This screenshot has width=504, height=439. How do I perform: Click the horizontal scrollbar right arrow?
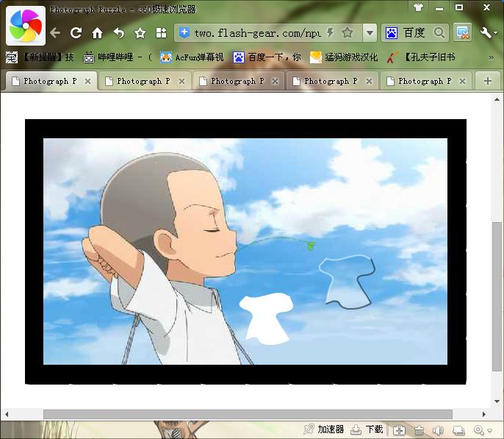tap(483, 414)
